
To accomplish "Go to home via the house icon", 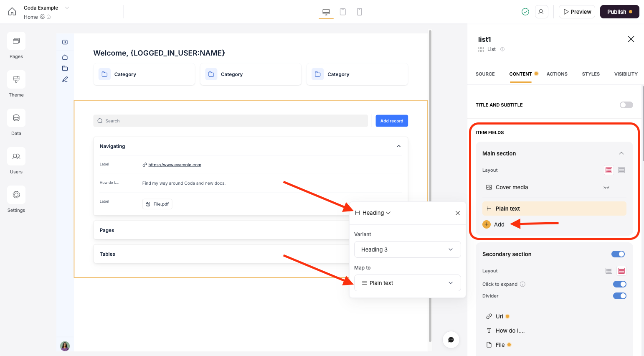I will coord(12,12).
